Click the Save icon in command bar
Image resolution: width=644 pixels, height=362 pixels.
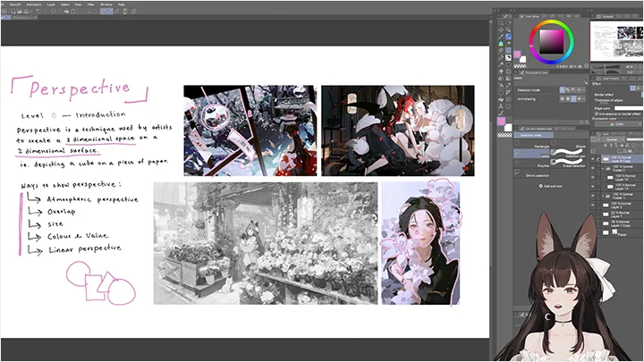(26, 12)
